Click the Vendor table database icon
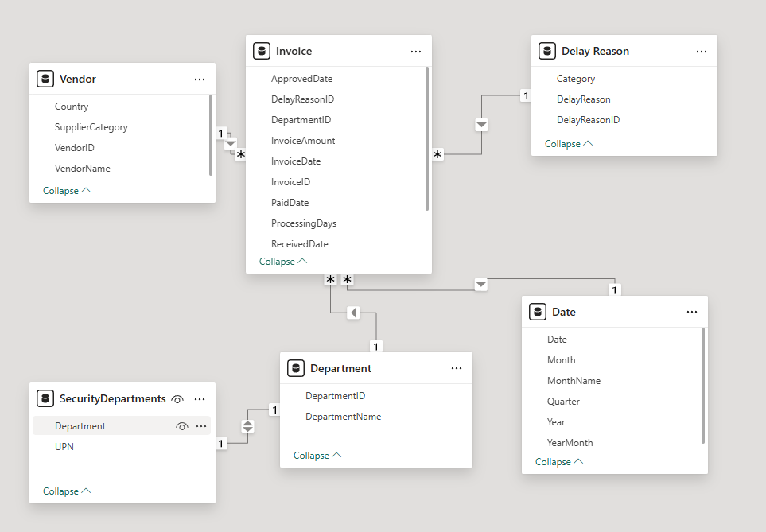Image resolution: width=766 pixels, height=532 pixels. tap(45, 79)
